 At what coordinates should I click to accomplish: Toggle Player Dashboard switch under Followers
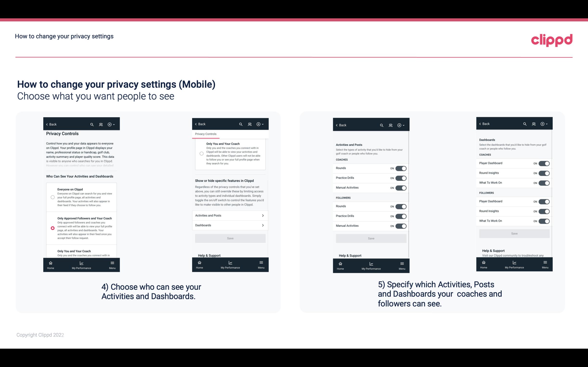tap(544, 201)
